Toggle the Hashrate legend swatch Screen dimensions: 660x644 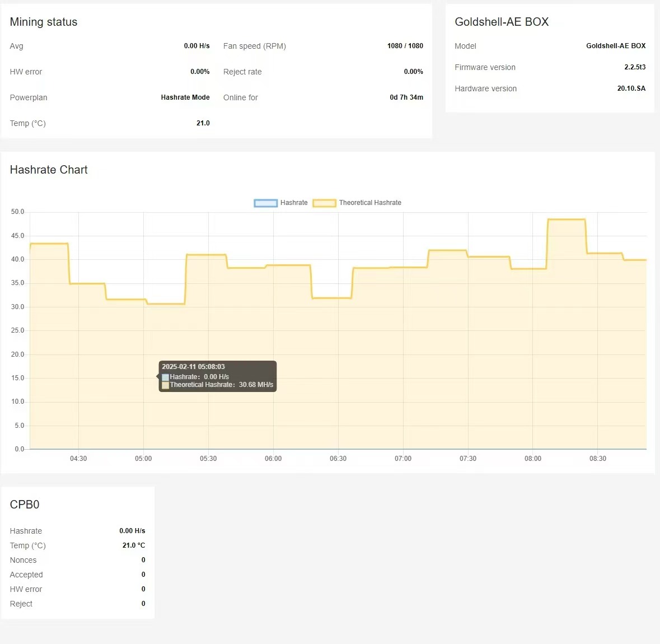(265, 203)
